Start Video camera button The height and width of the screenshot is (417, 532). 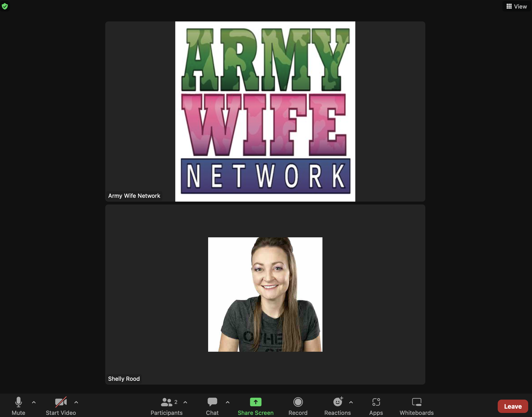point(61,406)
